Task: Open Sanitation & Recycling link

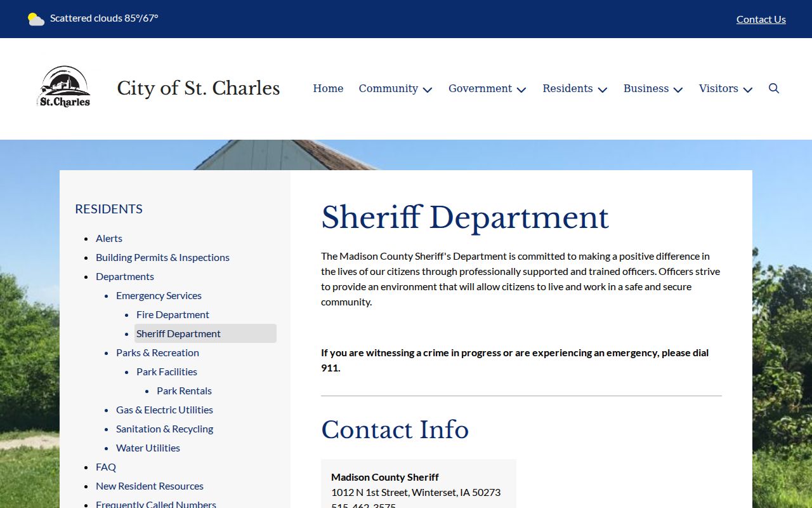Action: pos(164,429)
